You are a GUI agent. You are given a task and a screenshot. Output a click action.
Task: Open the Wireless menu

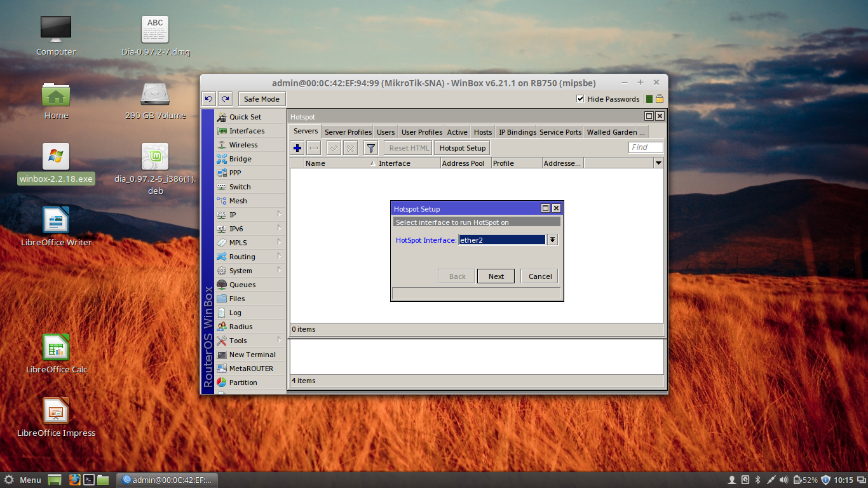coord(250,145)
